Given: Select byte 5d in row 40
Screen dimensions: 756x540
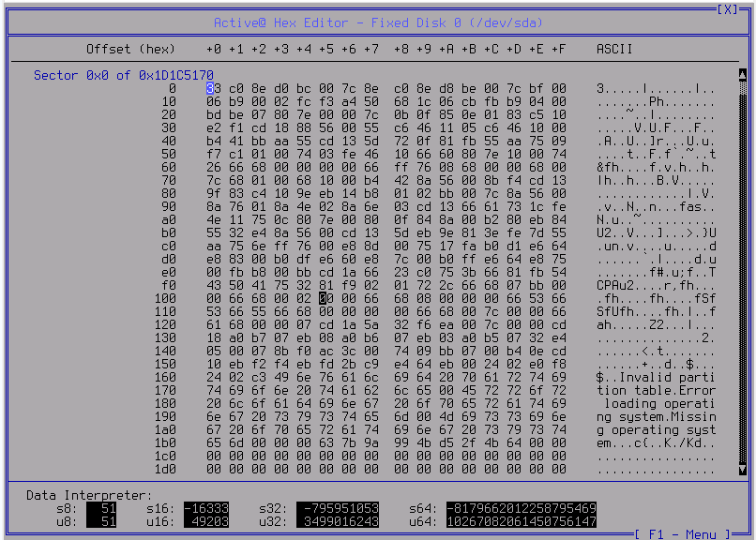Looking at the screenshot, I should pyautogui.click(x=371, y=142).
